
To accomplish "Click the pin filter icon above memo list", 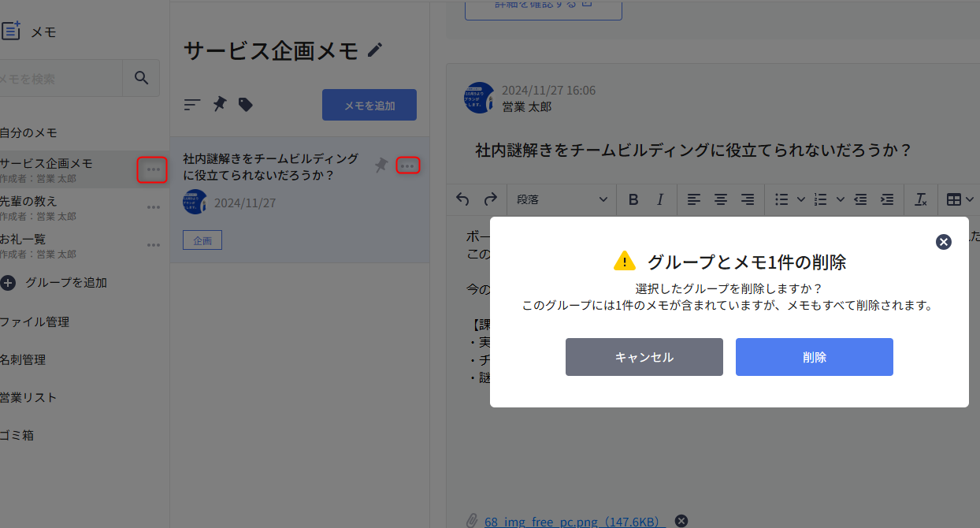I will pos(220,104).
